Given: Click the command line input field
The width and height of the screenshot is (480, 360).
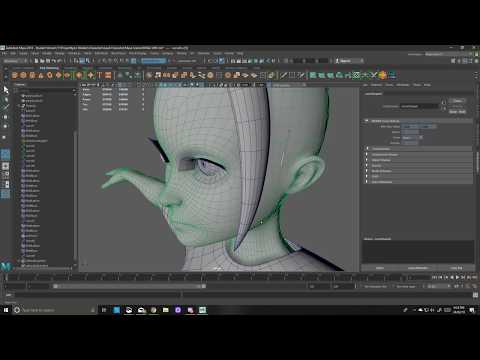Looking at the screenshot, I should pyautogui.click(x=97, y=295).
